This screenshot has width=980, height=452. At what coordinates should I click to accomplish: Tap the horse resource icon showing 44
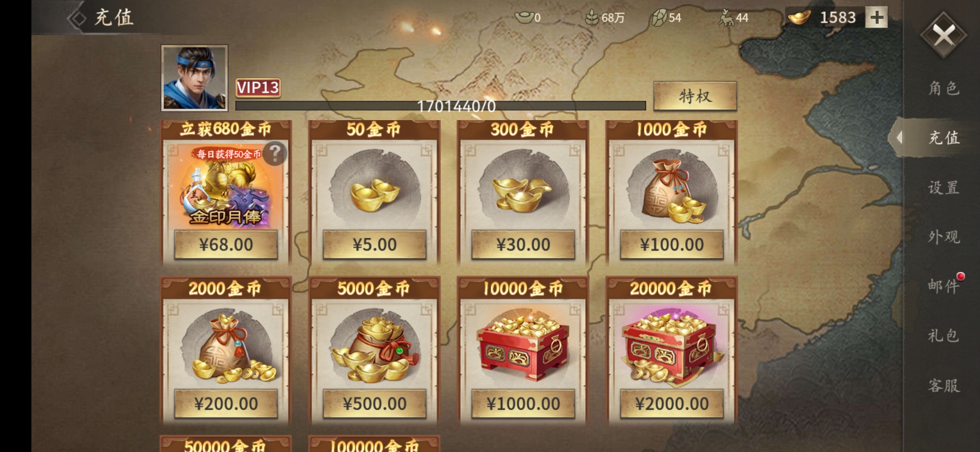click(x=726, y=18)
